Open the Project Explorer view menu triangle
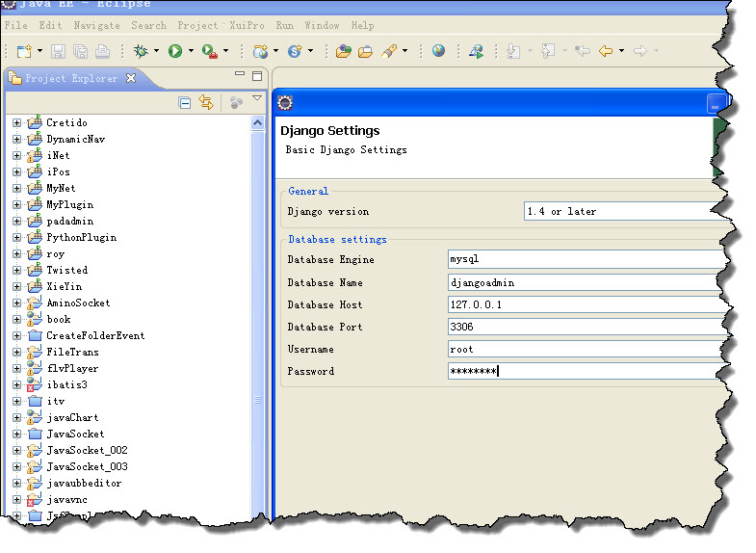756x553 pixels. point(257,99)
